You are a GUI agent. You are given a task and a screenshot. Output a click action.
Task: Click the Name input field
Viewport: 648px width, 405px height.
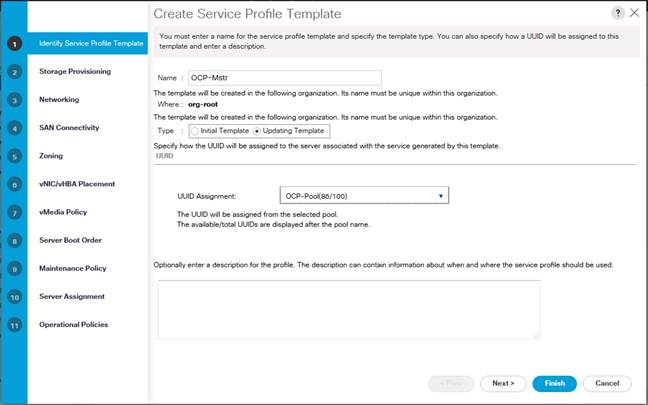tap(285, 78)
